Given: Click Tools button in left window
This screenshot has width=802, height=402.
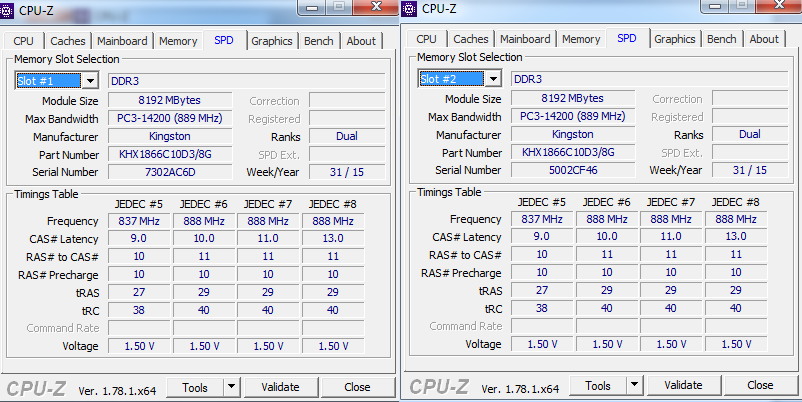Looking at the screenshot, I should 195,387.
